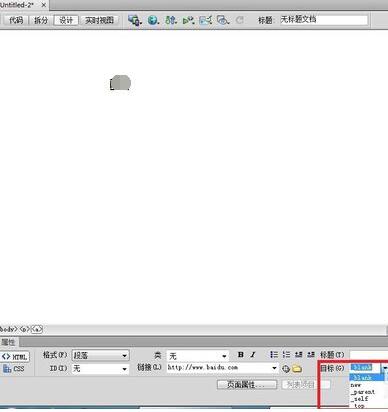
Task: Apply unordered list formatting icon
Action: [274, 355]
